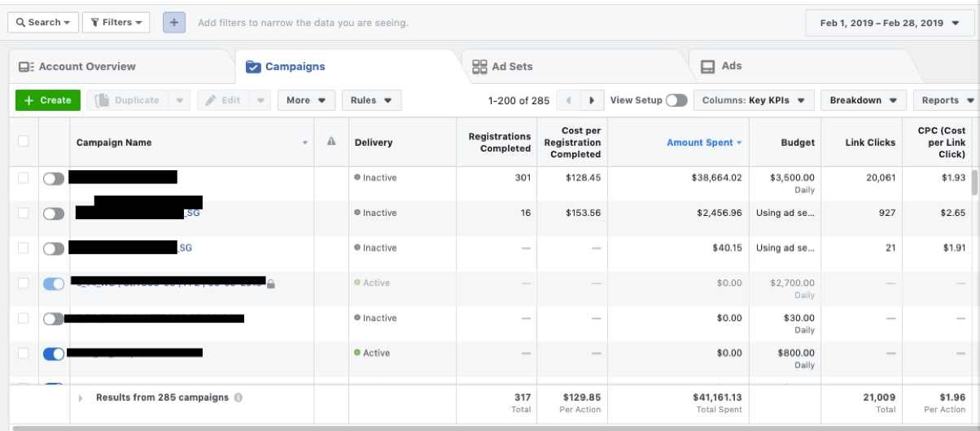Go to the Ads tab
Image resolution: width=980 pixels, height=431 pixels.
721,66
